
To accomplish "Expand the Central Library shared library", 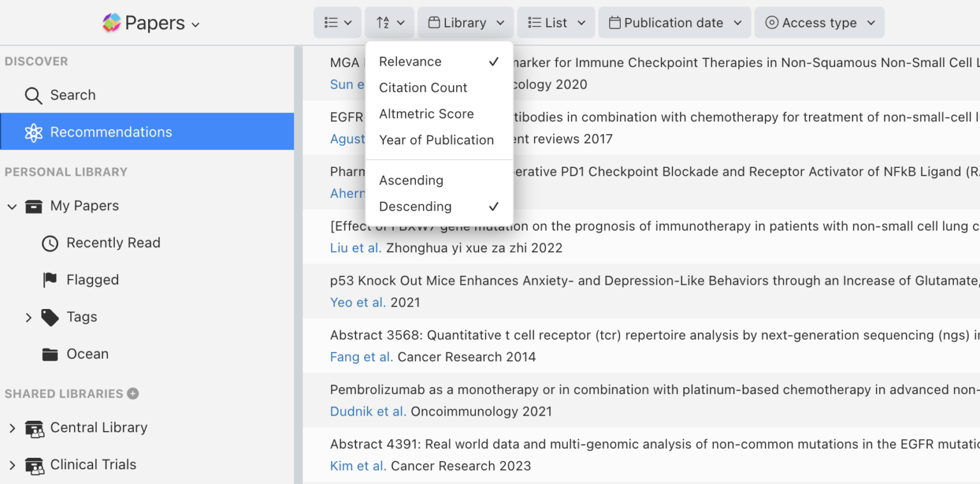I will pyautogui.click(x=11, y=427).
